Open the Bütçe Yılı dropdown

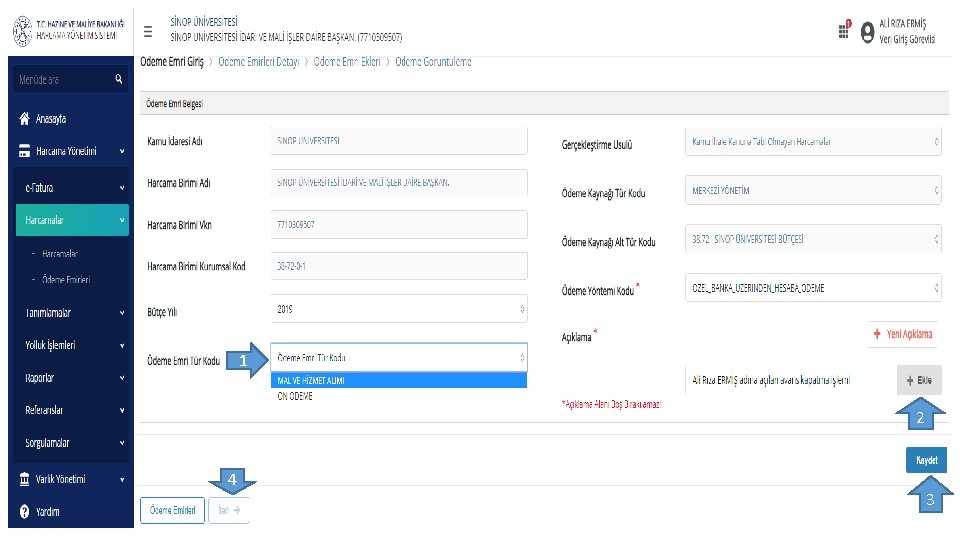click(399, 309)
